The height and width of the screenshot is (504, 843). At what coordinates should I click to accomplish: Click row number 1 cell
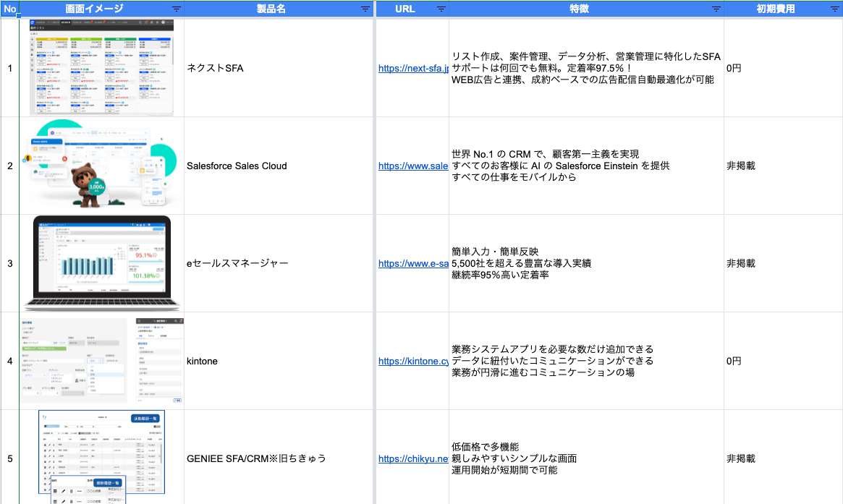[9, 68]
